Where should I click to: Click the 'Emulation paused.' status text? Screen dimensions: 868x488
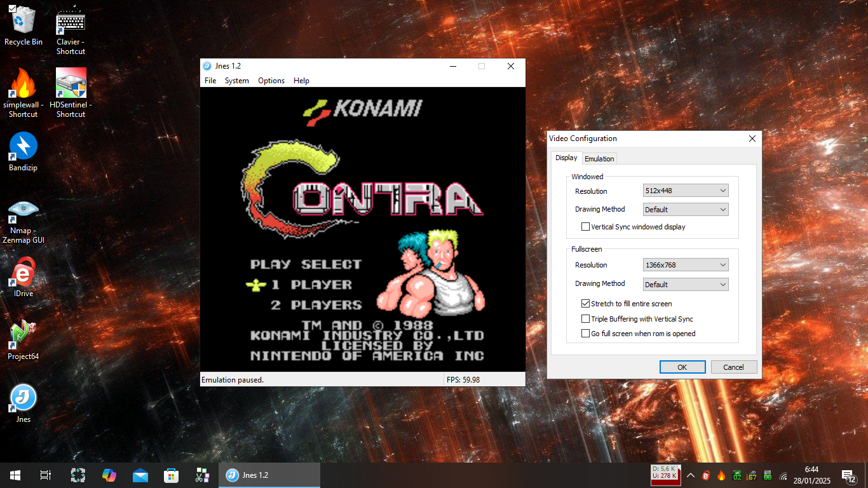233,380
